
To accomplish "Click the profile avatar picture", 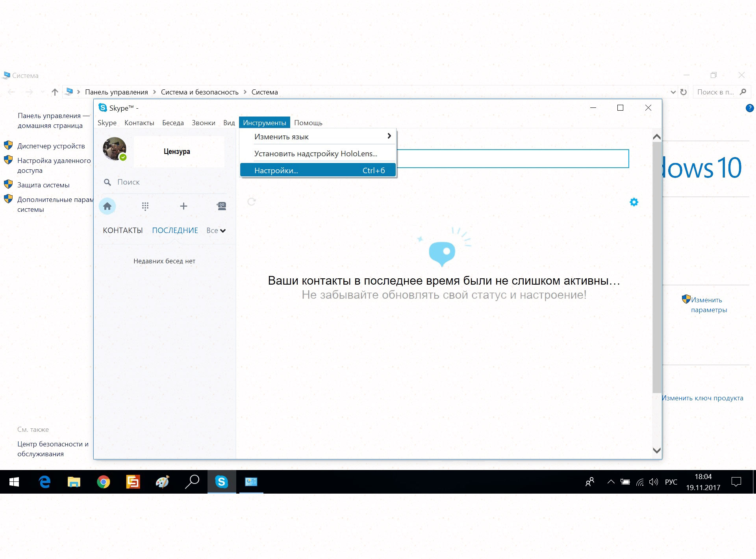I will point(115,149).
